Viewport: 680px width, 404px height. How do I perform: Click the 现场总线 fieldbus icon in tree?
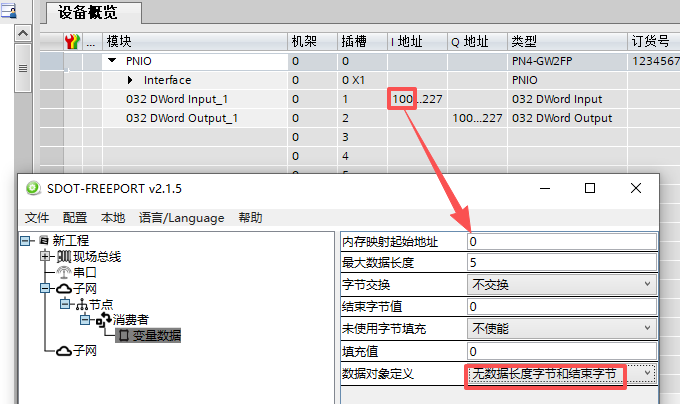[x=63, y=257]
